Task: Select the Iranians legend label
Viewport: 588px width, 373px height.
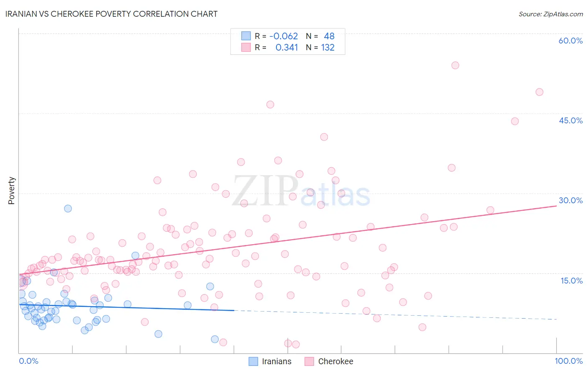Action: (x=276, y=361)
